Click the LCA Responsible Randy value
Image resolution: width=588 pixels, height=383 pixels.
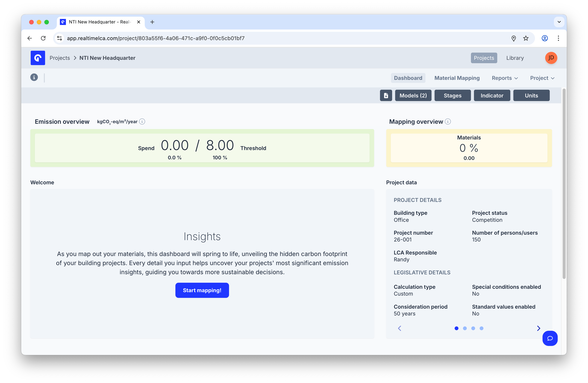tap(401, 260)
